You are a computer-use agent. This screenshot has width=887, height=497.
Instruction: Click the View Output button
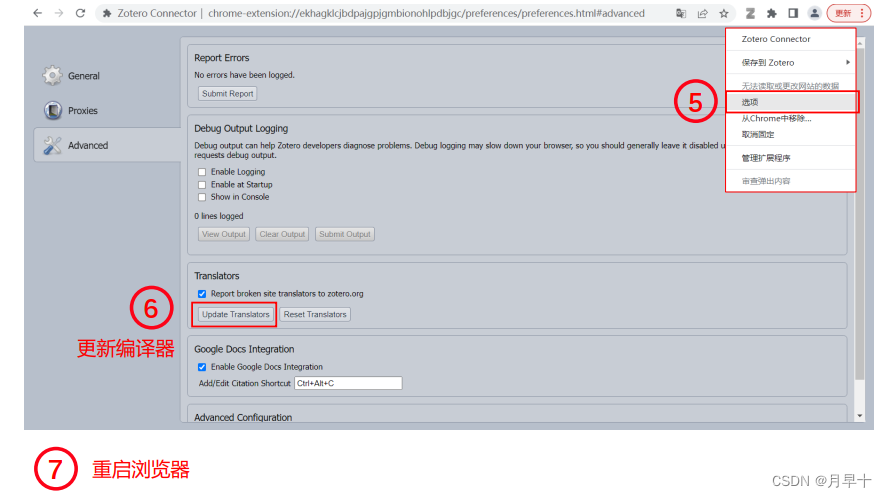coord(223,234)
